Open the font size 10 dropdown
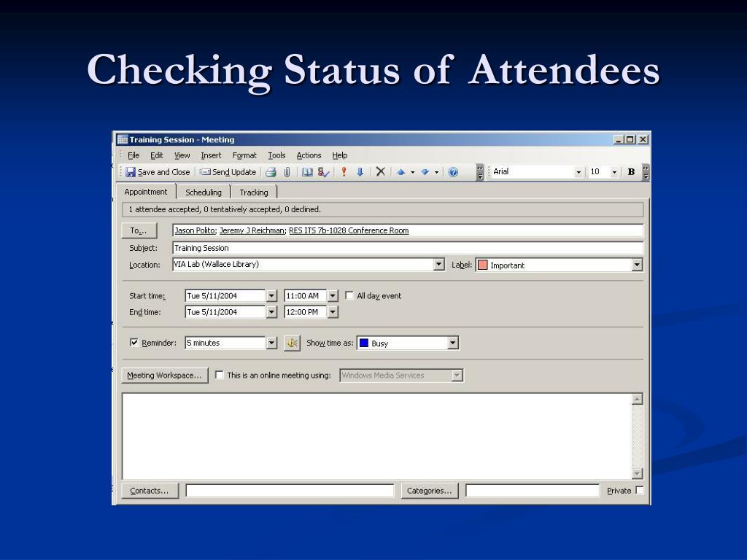Viewport: 747px width, 560px height. point(614,172)
